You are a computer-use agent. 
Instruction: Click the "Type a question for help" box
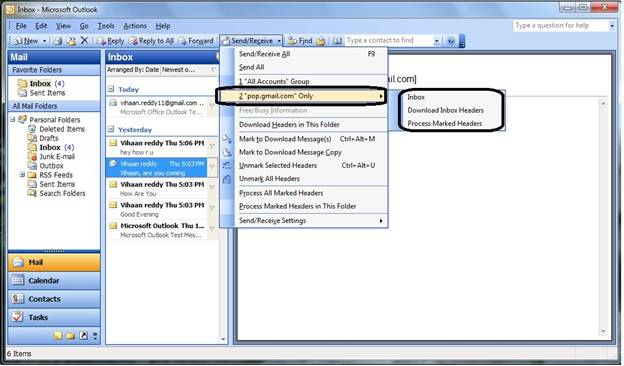(561, 25)
